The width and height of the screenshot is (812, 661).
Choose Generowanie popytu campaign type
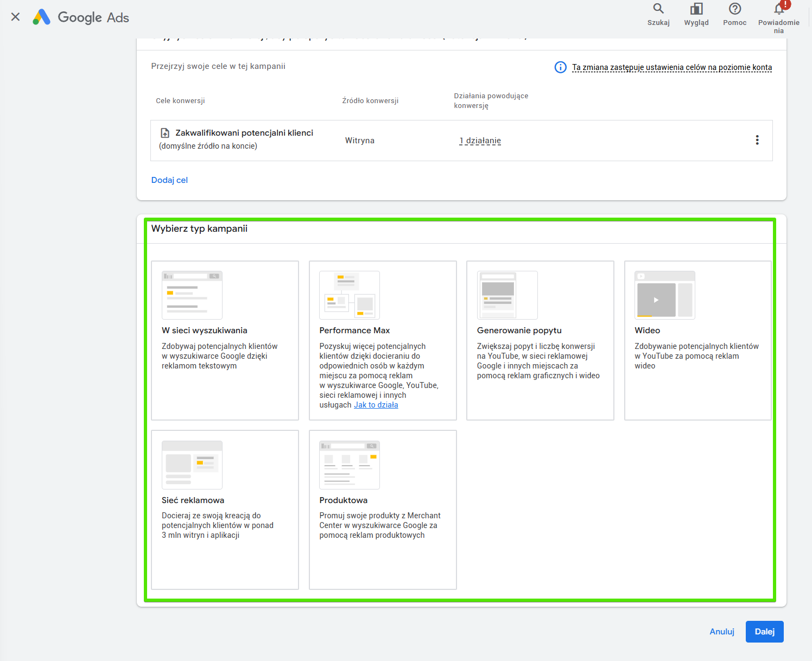pyautogui.click(x=540, y=340)
